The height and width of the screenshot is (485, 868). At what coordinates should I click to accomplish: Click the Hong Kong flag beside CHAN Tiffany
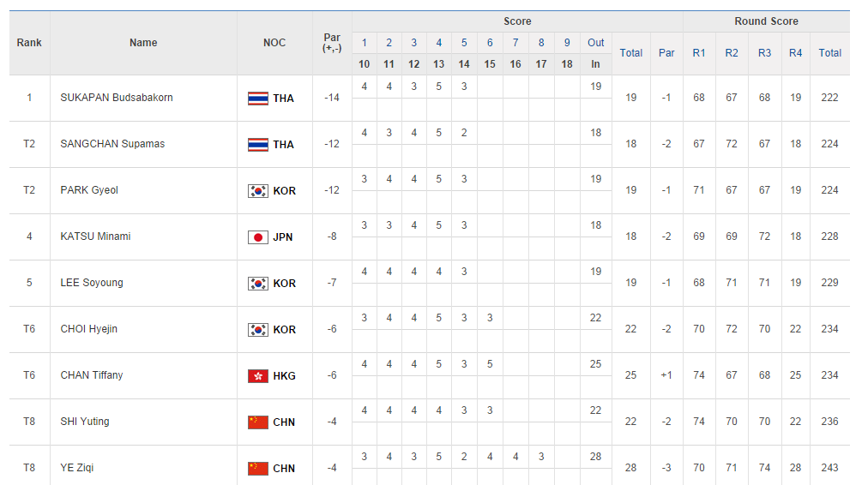point(257,376)
